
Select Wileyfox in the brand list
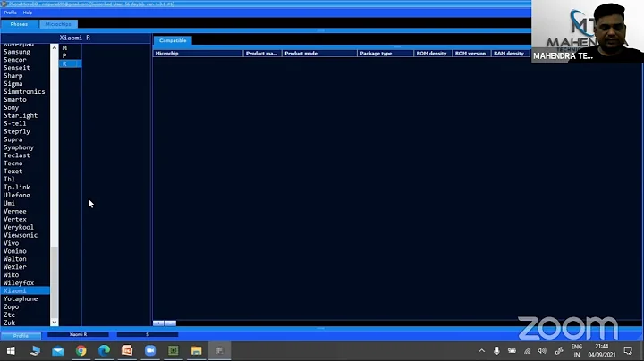tap(19, 282)
